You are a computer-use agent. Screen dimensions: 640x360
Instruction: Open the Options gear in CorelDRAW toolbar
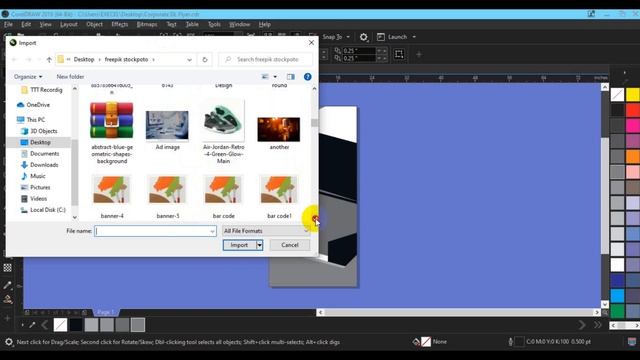363,37
